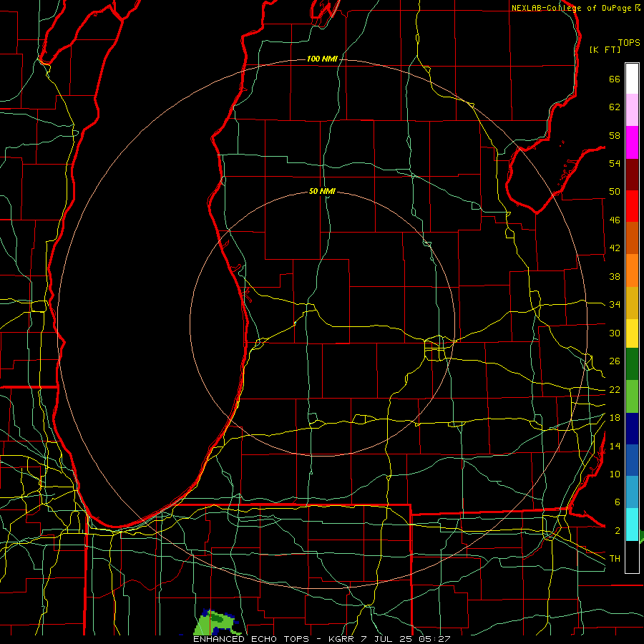Click the '10' legend value
Viewport: 644px width, 644px height.
[615, 474]
